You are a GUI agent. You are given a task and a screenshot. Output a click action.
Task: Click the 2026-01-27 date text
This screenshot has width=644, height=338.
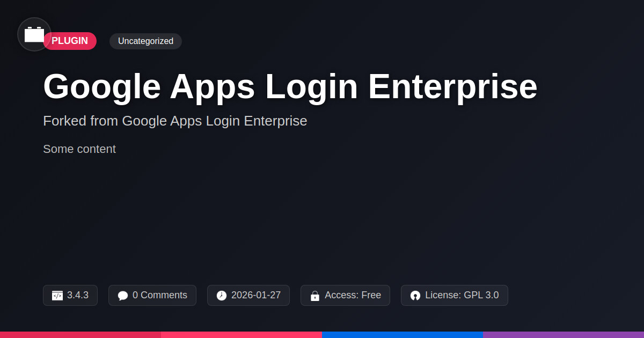[255, 295]
